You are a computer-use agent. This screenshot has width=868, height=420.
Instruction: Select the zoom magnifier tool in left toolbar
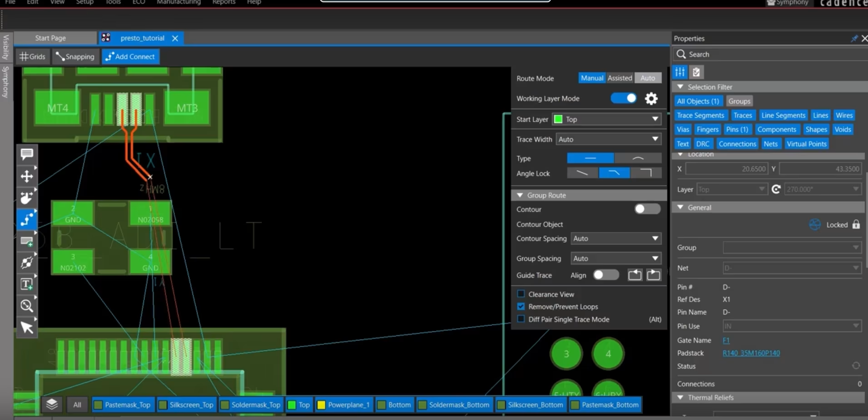[27, 305]
